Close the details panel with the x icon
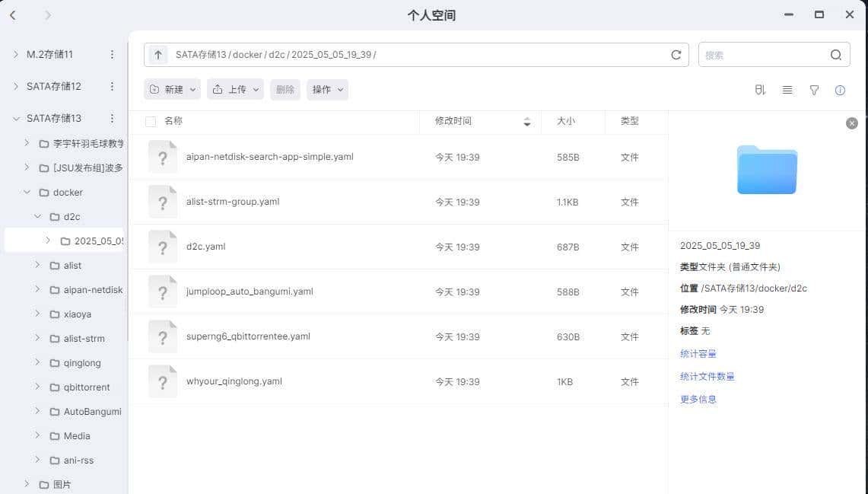The height and width of the screenshot is (494, 868). pyautogui.click(x=852, y=123)
